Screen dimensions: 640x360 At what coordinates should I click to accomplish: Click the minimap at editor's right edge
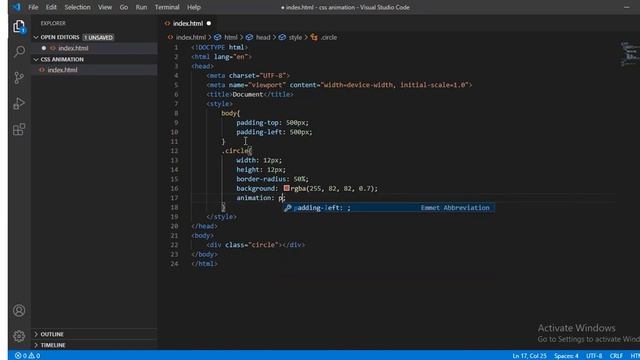(630, 54)
